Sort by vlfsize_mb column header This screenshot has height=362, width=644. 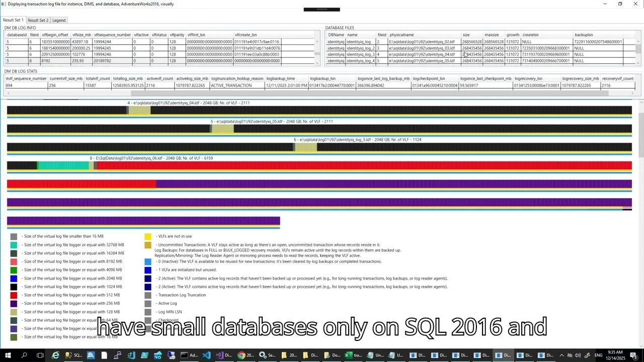82,35
